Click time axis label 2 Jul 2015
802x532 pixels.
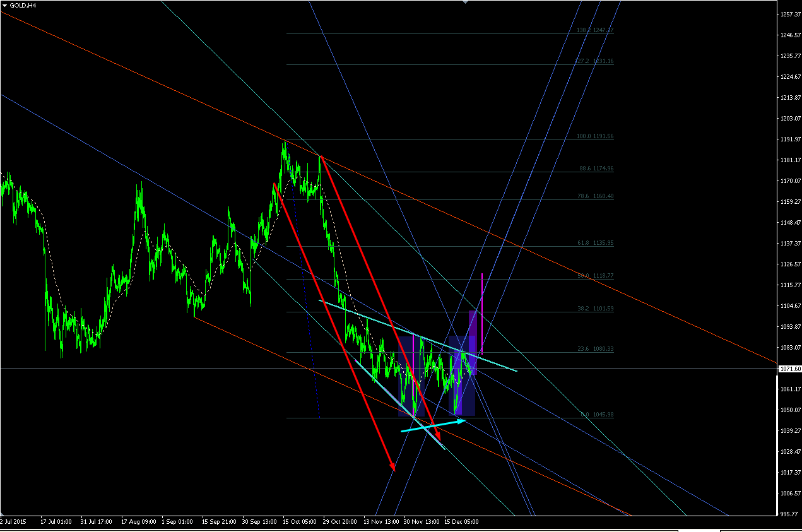pos(13,522)
